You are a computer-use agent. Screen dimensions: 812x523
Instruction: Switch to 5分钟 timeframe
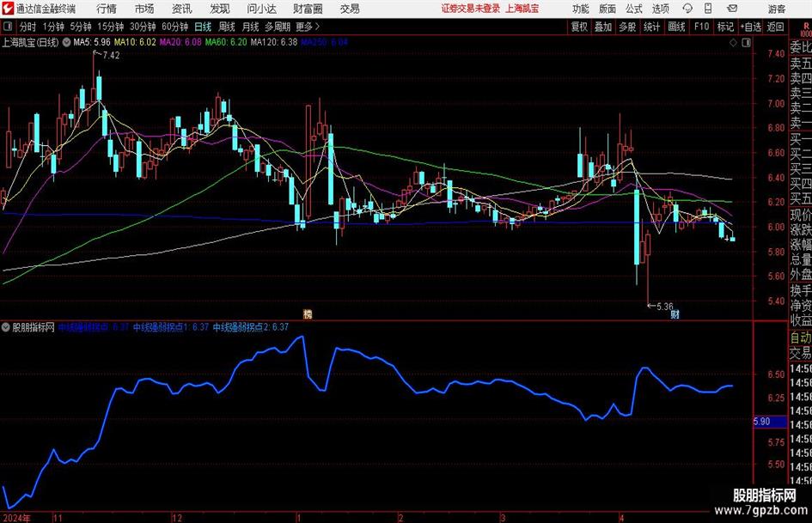(x=80, y=27)
